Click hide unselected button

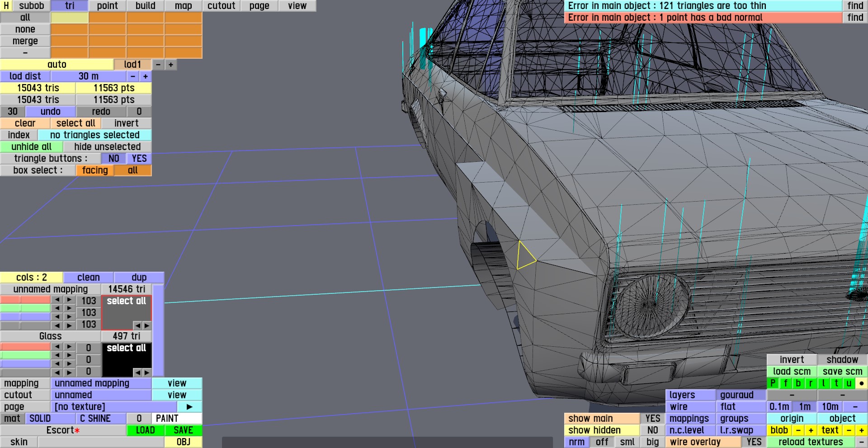tap(108, 147)
